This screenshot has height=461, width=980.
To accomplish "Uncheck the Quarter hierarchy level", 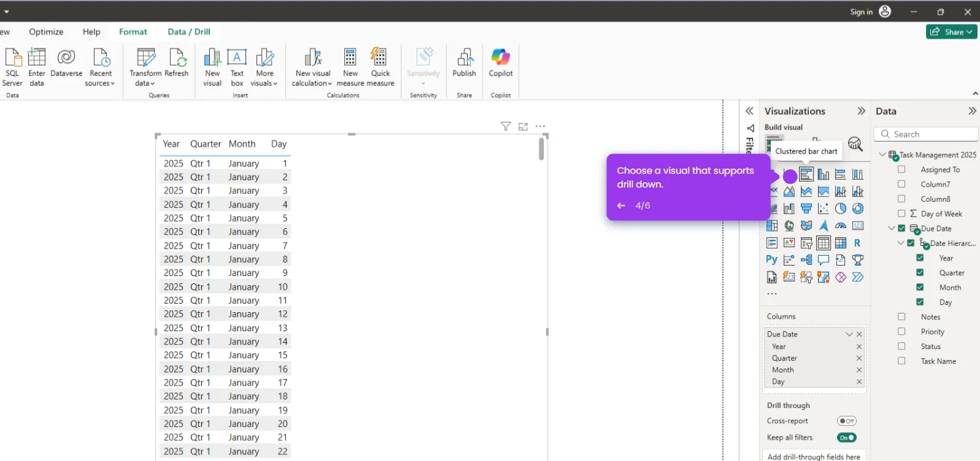I will (920, 272).
